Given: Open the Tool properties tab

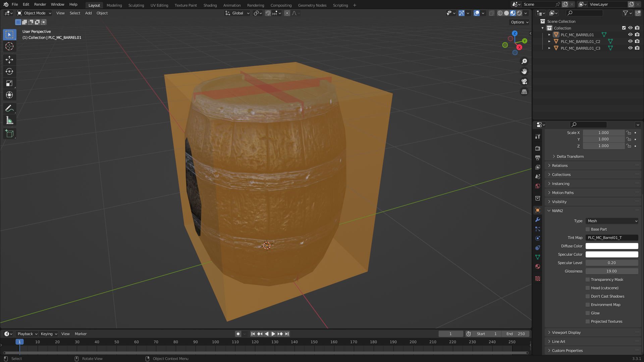Looking at the screenshot, I should pyautogui.click(x=538, y=136).
